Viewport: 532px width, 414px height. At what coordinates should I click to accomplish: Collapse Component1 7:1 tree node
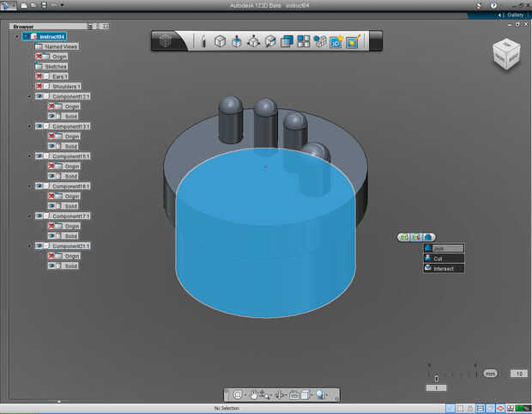tap(30, 216)
